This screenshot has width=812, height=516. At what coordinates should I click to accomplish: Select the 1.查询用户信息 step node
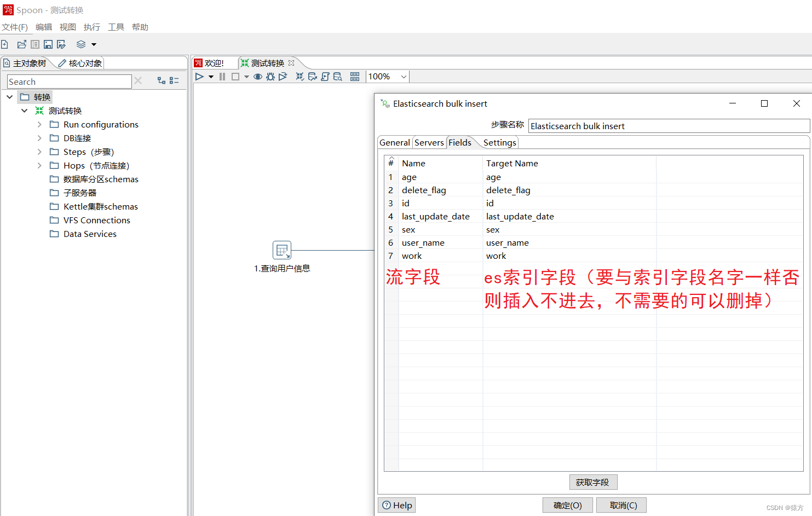pyautogui.click(x=282, y=250)
